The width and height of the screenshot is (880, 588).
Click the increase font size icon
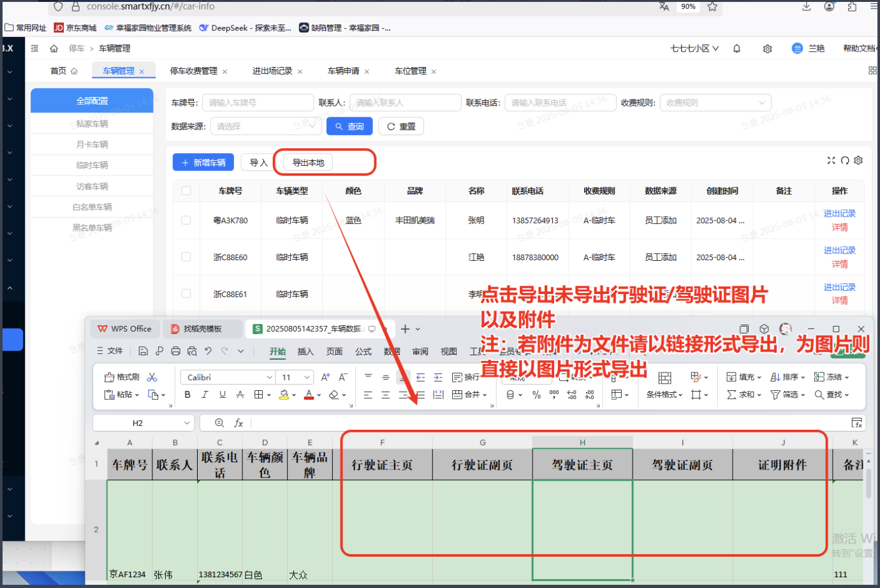(325, 377)
